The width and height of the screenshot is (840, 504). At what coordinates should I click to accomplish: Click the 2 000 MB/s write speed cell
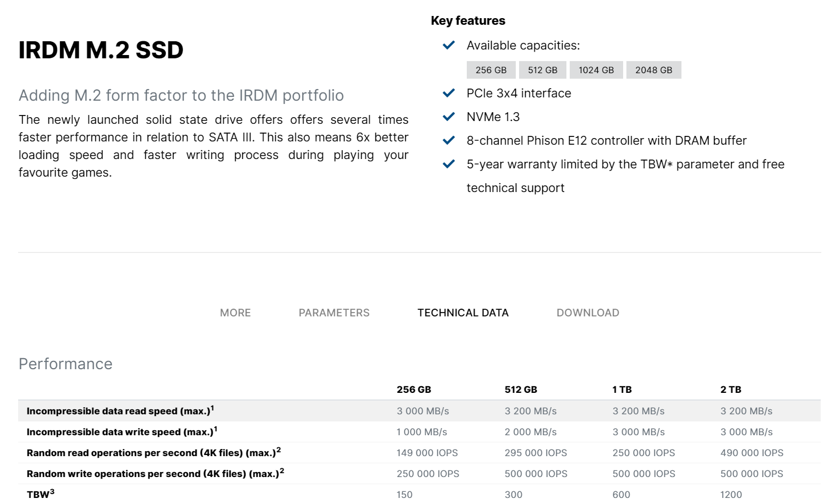coord(531,432)
